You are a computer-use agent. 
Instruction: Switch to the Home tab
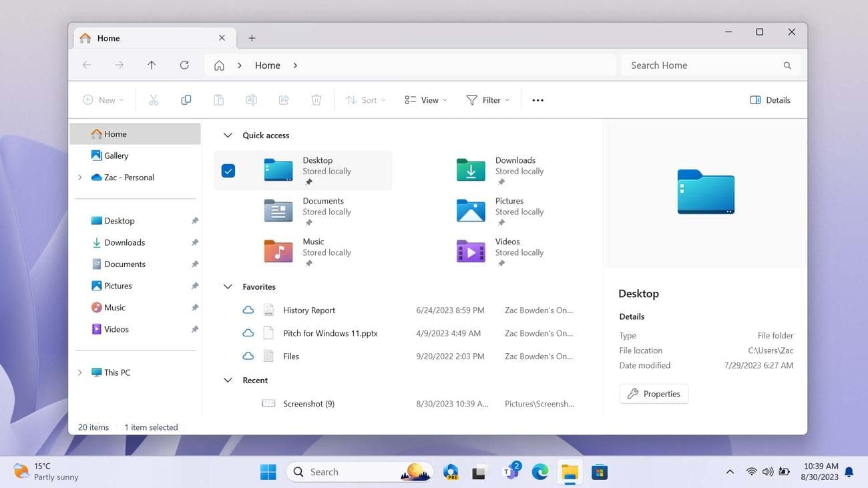coord(107,38)
